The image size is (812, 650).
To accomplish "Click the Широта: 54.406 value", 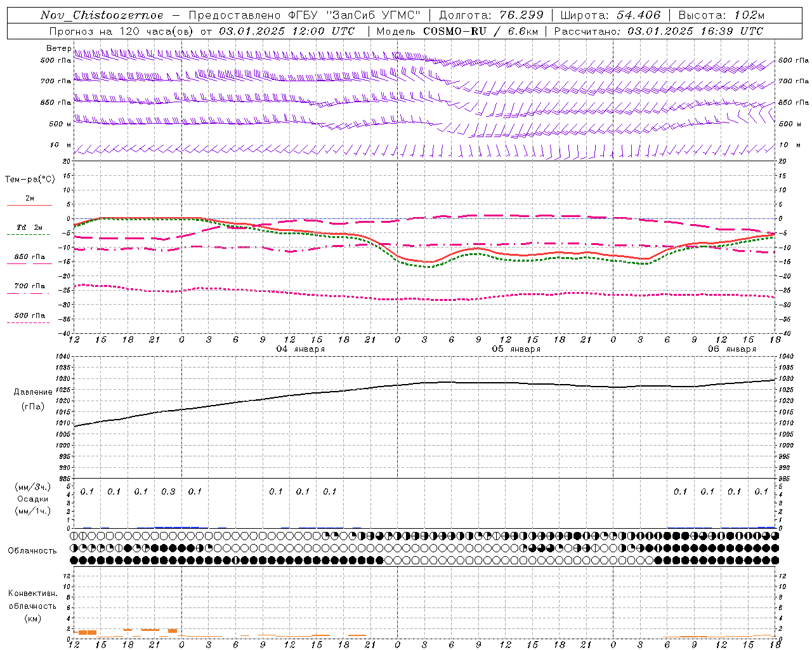I will click(610, 15).
